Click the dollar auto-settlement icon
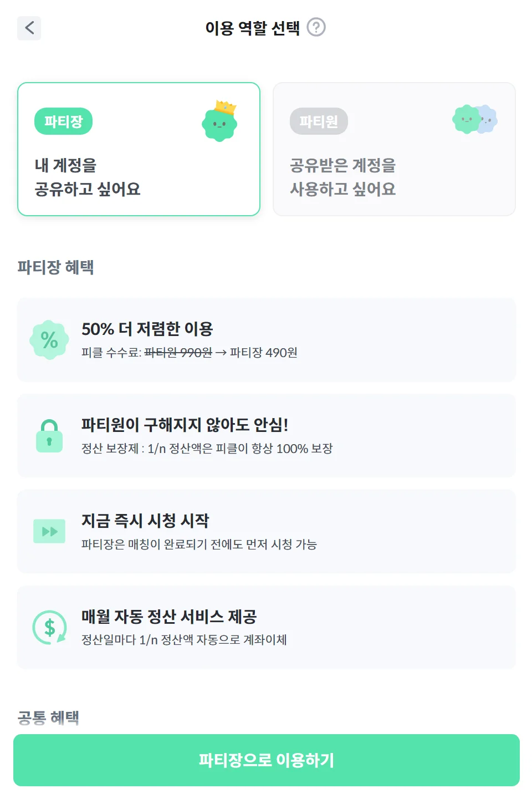This screenshot has width=532, height=804. (x=49, y=627)
